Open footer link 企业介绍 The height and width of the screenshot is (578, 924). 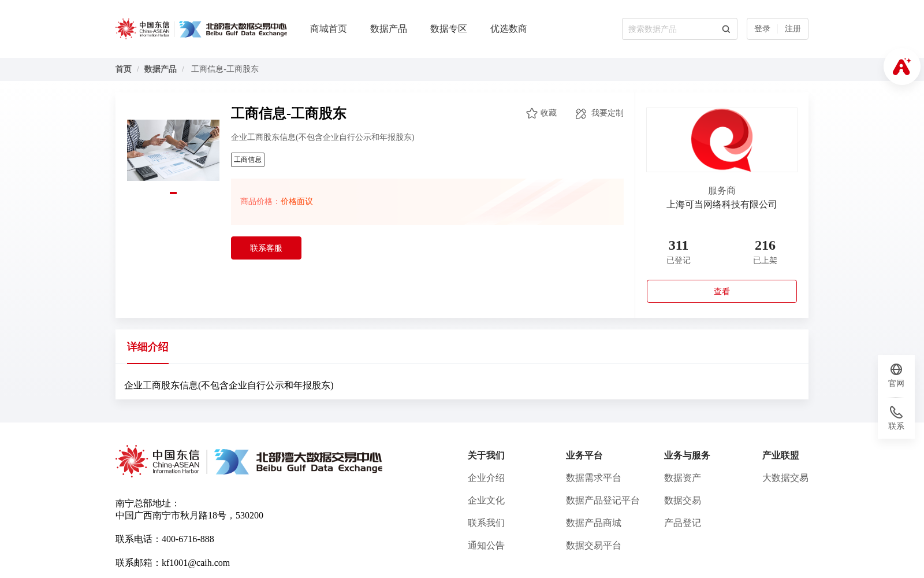pyautogui.click(x=486, y=478)
